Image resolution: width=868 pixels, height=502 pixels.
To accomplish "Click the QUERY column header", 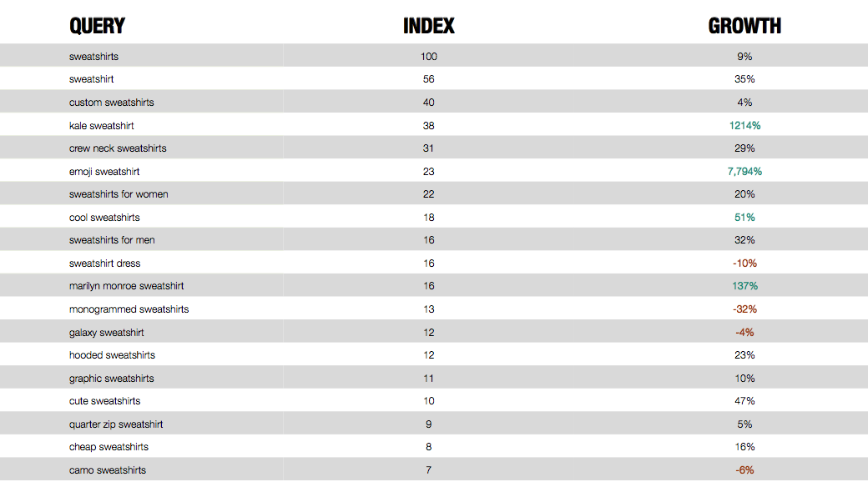I will pos(97,26).
